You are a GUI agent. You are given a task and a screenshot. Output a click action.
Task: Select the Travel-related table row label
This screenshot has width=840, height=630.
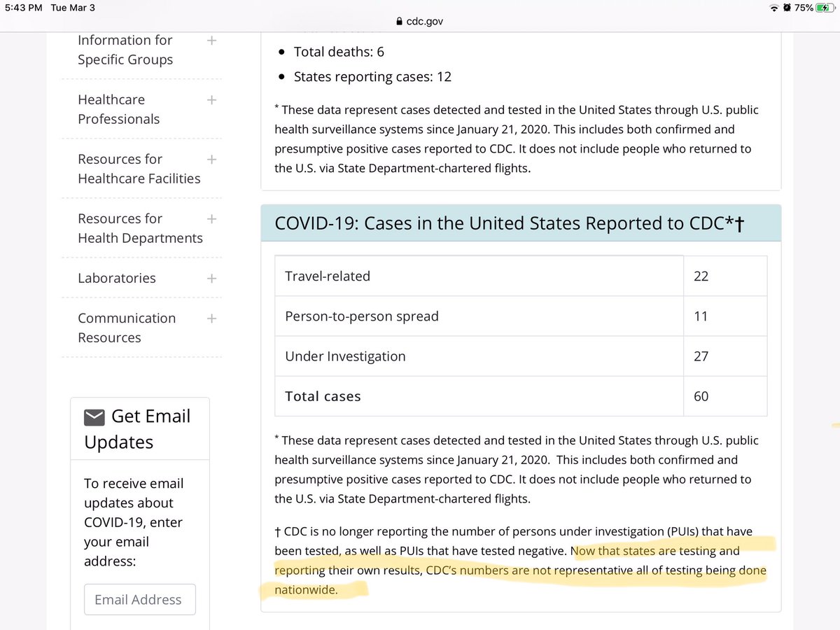(x=328, y=276)
